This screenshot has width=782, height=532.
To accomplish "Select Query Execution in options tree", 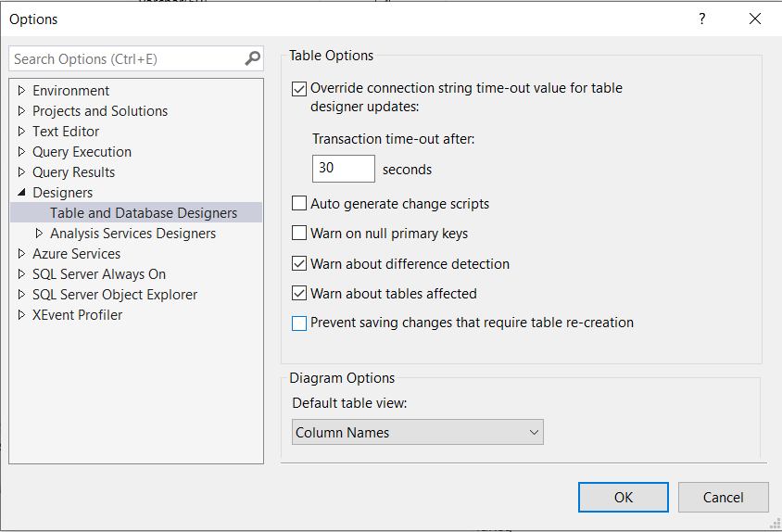I will click(x=82, y=152).
